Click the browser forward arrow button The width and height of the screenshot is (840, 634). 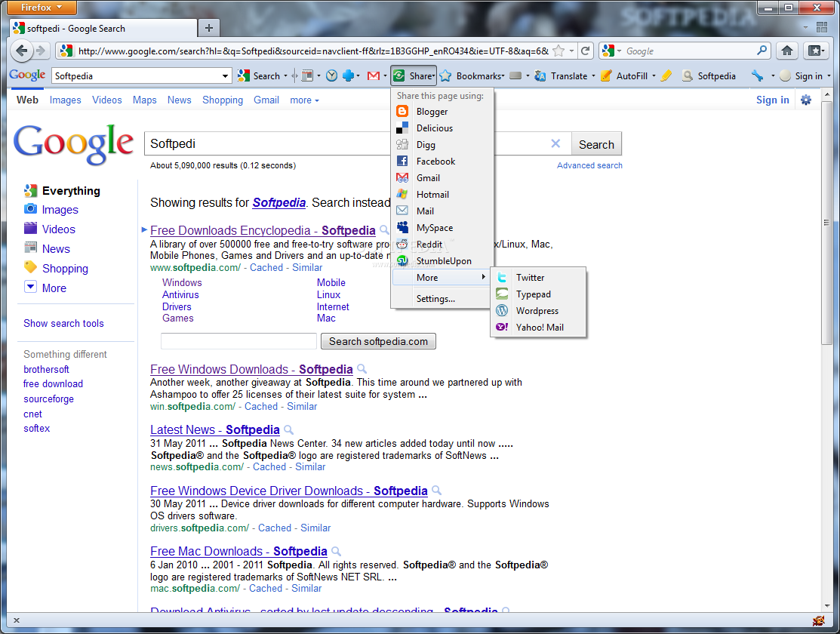pyautogui.click(x=41, y=51)
